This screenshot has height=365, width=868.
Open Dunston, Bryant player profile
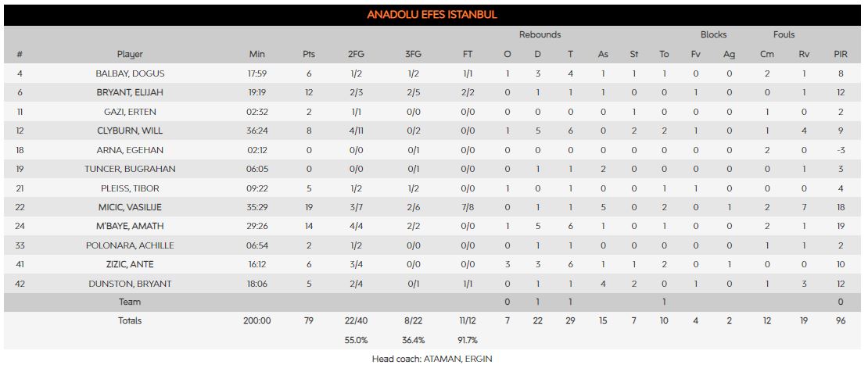click(130, 284)
